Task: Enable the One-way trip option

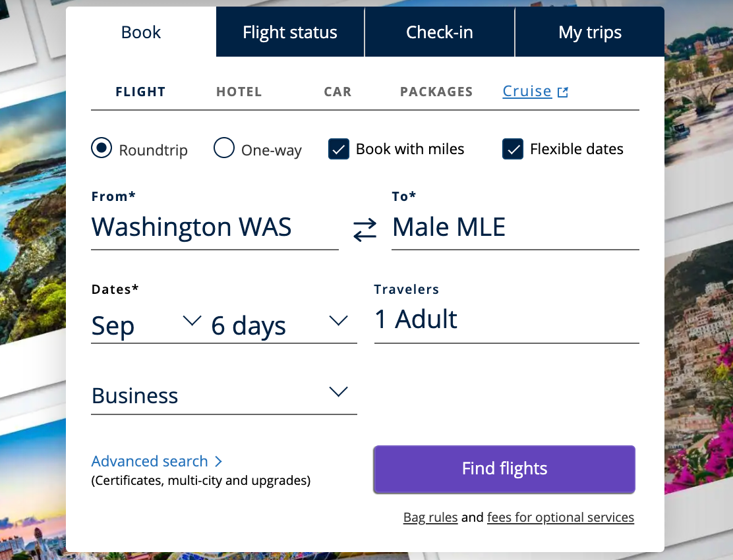Action: coord(224,149)
